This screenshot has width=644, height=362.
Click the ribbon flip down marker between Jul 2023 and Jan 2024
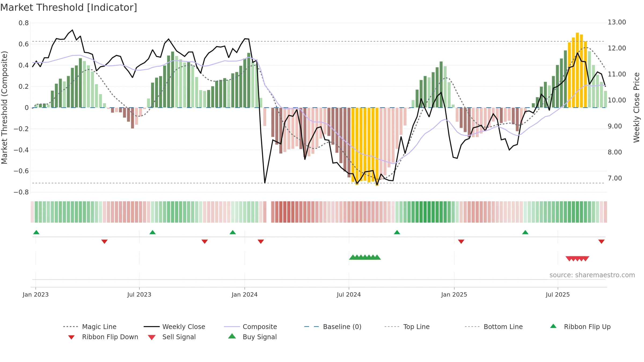pos(204,242)
